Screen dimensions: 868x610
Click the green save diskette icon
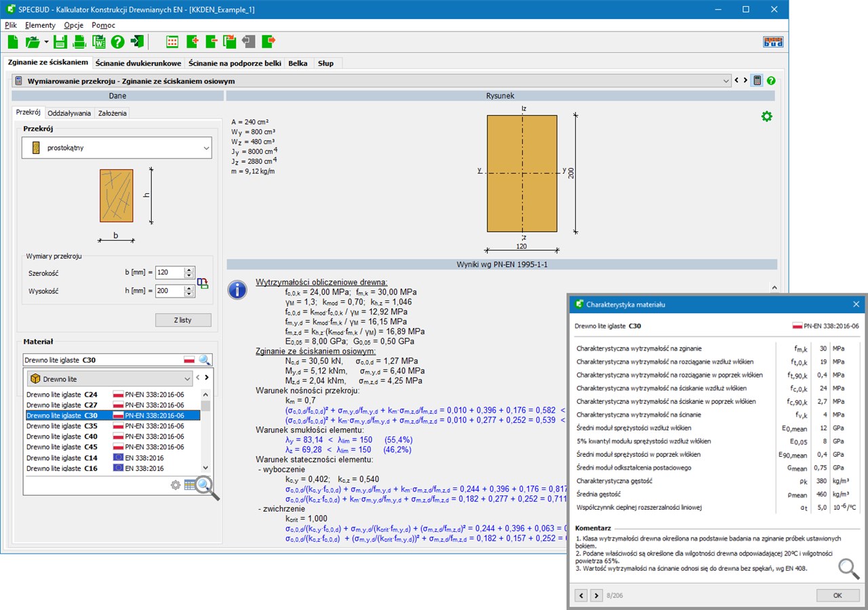[x=60, y=42]
